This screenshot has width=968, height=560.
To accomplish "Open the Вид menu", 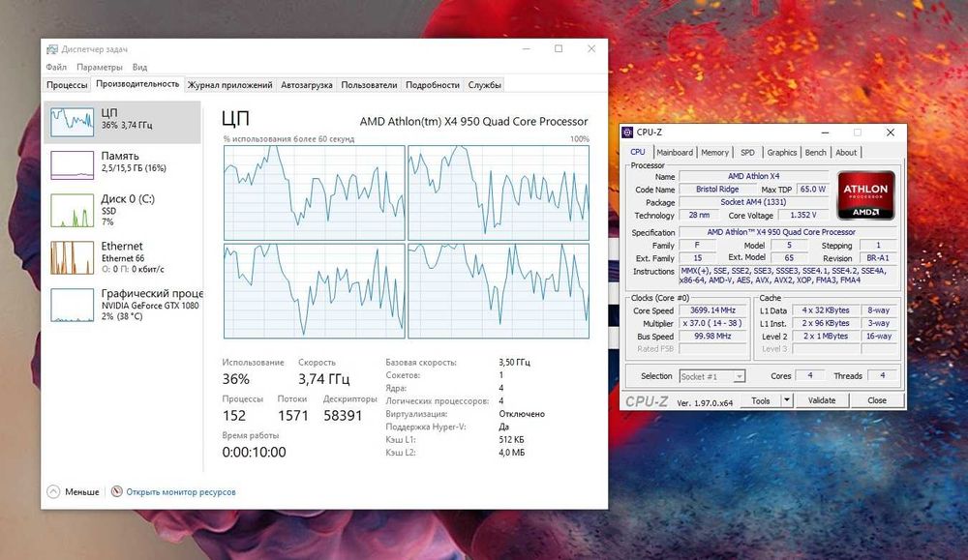I will click(x=139, y=67).
